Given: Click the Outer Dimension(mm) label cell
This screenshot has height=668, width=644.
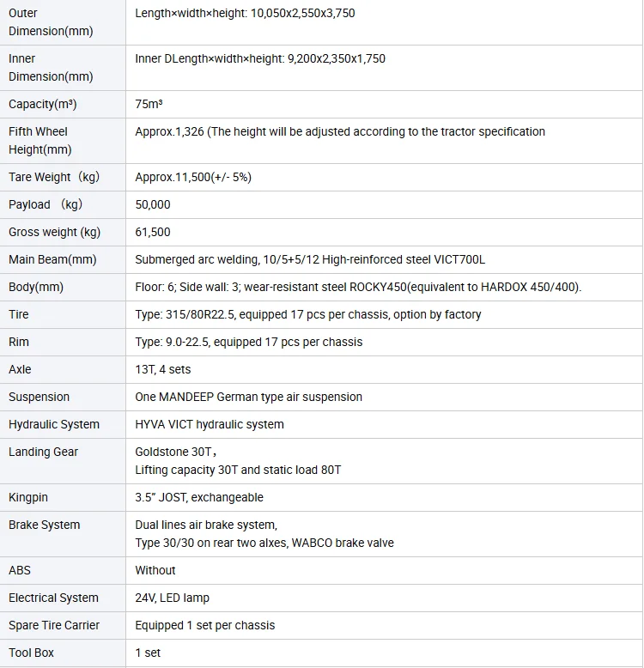Looking at the screenshot, I should (x=51, y=22).
